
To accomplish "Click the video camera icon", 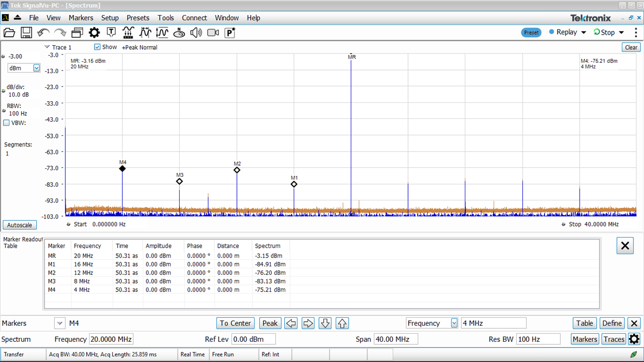I will [213, 33].
